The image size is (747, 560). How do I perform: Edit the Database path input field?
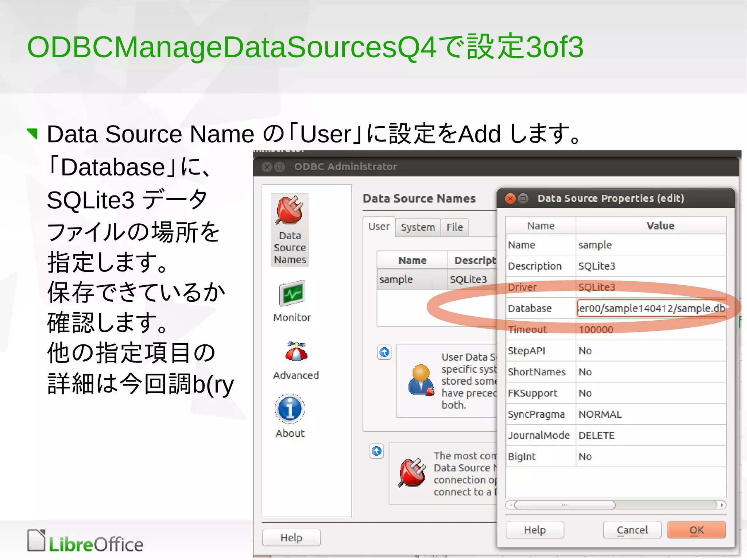click(651, 308)
